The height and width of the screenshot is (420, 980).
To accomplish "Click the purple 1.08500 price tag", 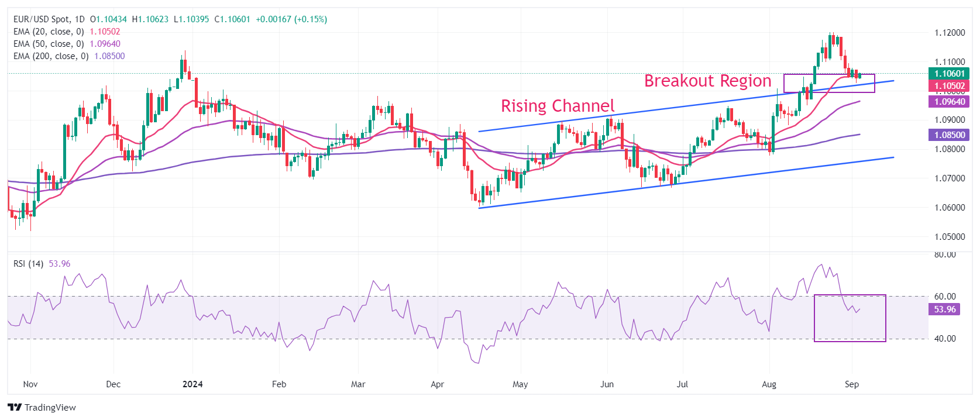I will 949,135.
